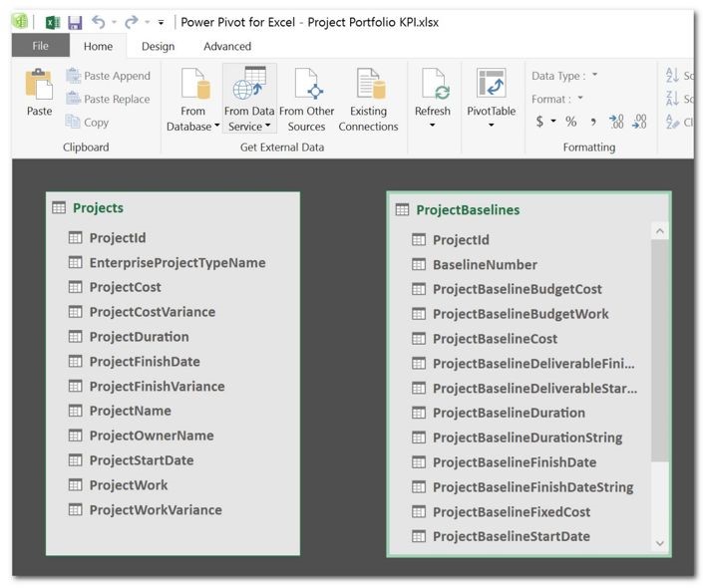Click Switch to Excel workbook icon
Viewport: 703px width, 588px height.
coord(53,22)
